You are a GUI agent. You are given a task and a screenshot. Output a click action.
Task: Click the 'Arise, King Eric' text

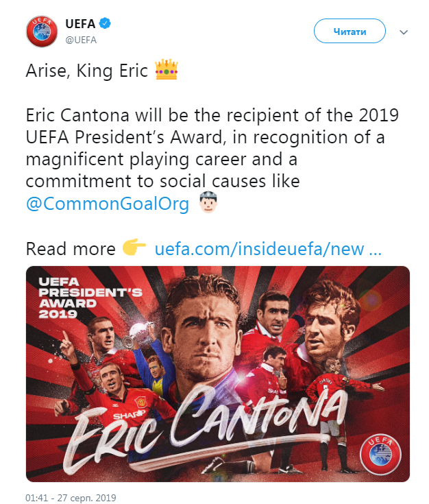(x=86, y=70)
